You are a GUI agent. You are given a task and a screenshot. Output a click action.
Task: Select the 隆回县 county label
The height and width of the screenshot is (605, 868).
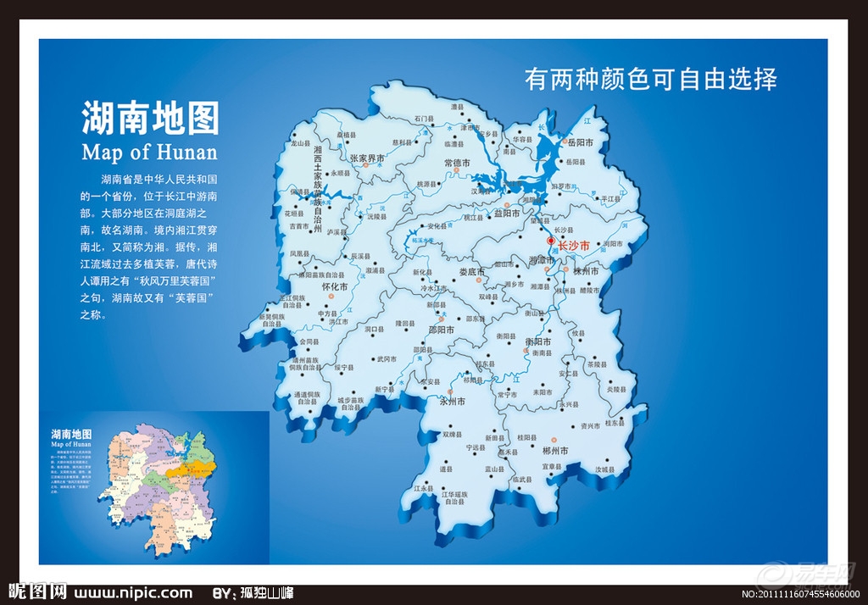[x=404, y=323]
